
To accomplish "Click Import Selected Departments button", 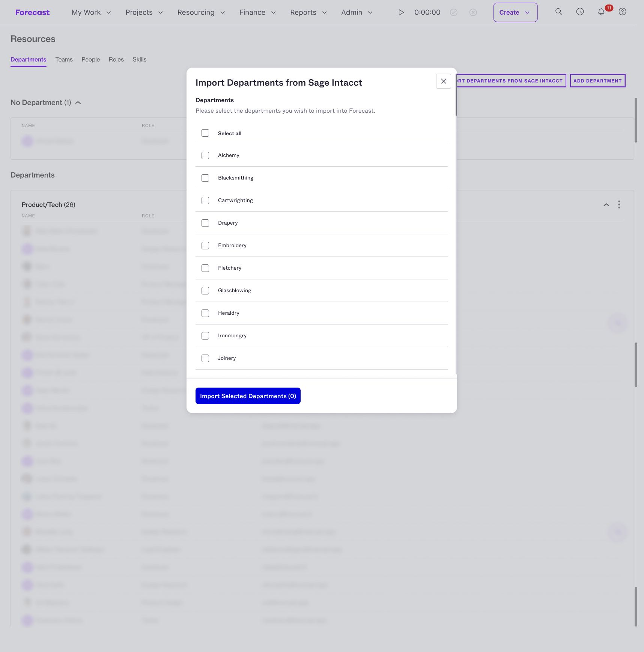I will (248, 396).
